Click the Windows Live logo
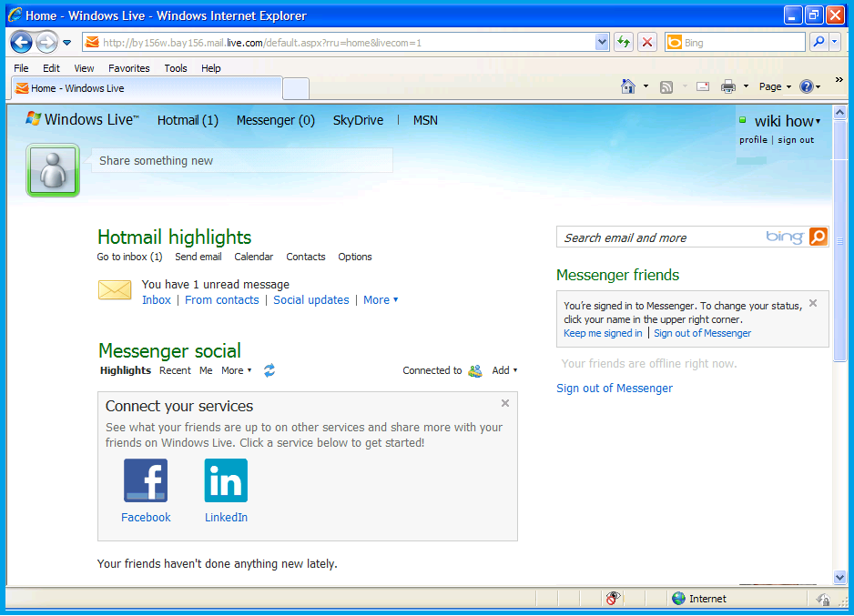Viewport: 854px width, 616px height. pos(83,119)
